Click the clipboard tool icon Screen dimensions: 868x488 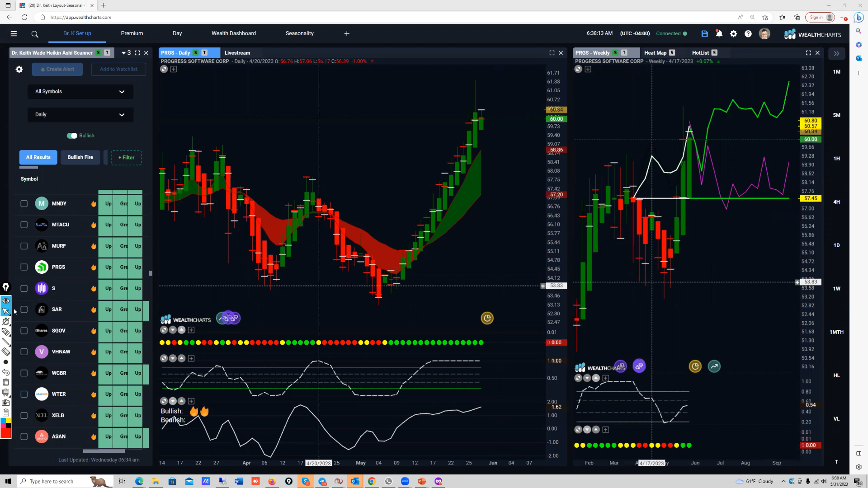tap(6, 412)
